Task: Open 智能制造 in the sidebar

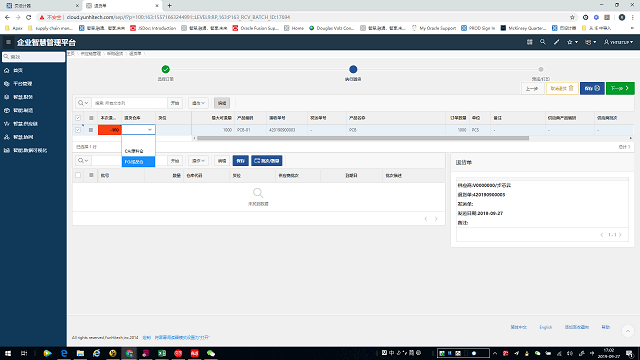Action: click(x=22, y=111)
